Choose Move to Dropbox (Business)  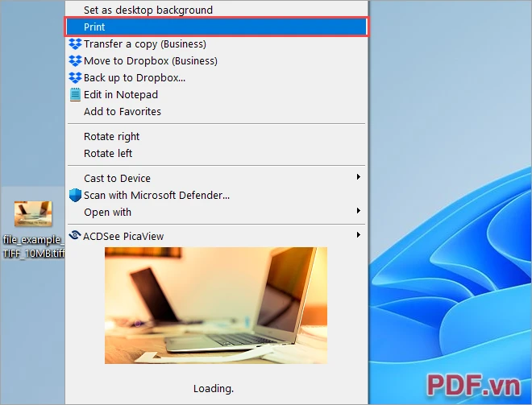(x=216, y=61)
